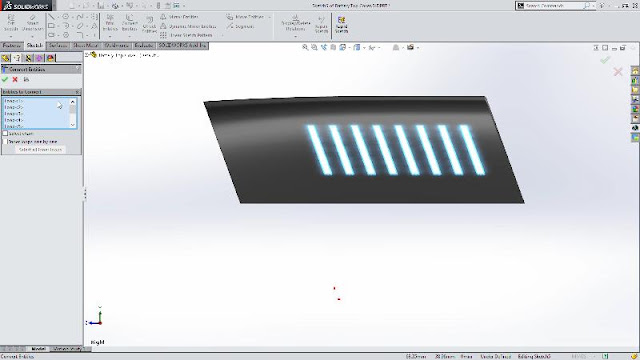Screen dimensions: 640x360
Task: Accept Convert Entities with green checkmark
Action: 5,80
